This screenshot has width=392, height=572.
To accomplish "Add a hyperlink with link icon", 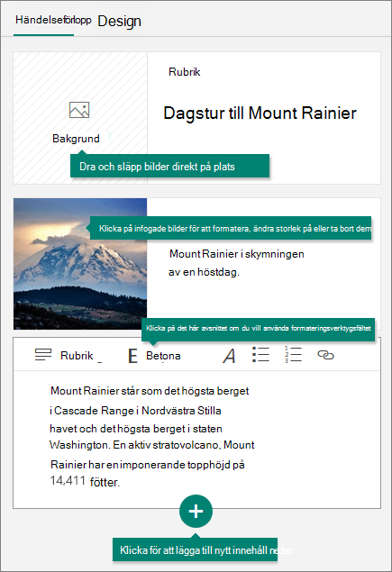I will [x=325, y=355].
